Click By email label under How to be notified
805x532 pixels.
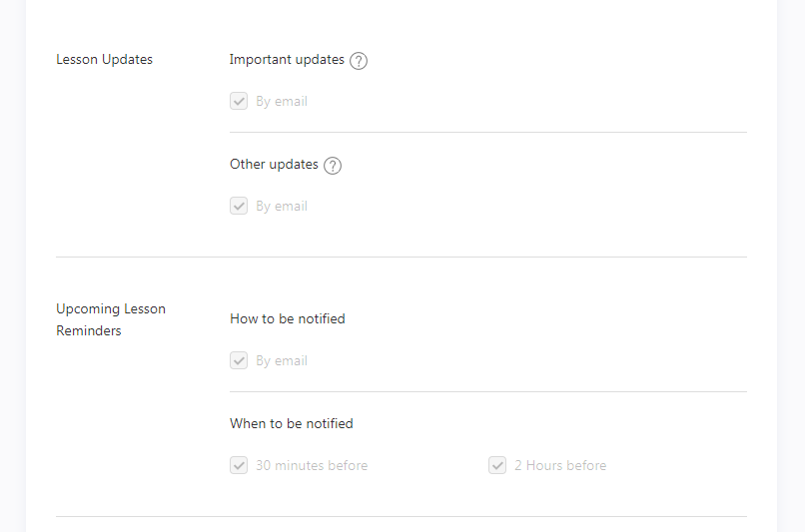click(x=282, y=361)
